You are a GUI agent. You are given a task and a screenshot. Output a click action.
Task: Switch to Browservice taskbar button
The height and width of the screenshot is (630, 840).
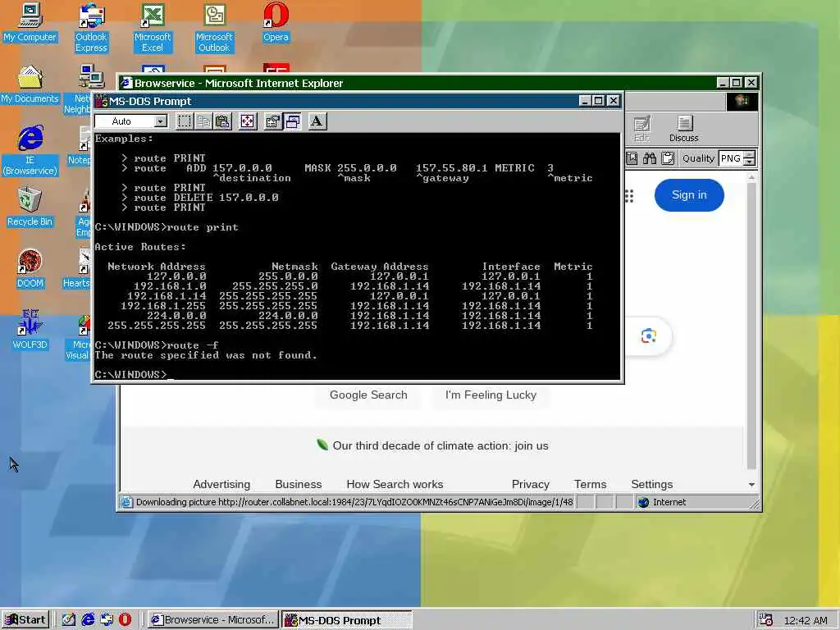pos(212,620)
